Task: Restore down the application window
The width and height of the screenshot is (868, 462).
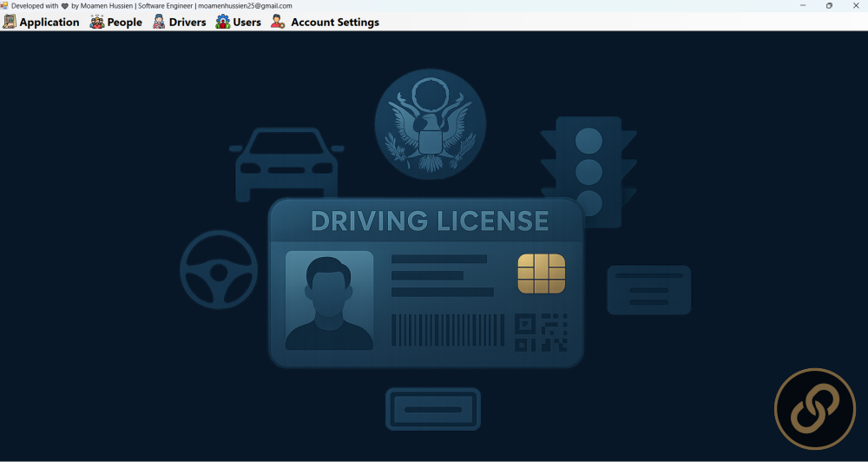Action: click(829, 5)
